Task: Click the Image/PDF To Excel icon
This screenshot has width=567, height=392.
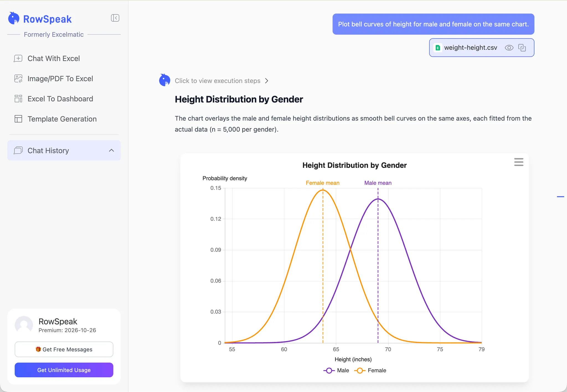Action: click(18, 79)
